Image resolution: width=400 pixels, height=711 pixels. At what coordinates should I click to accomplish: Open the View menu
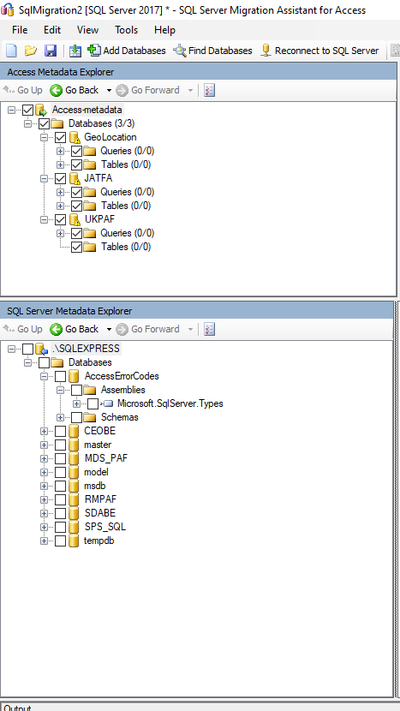tap(88, 30)
